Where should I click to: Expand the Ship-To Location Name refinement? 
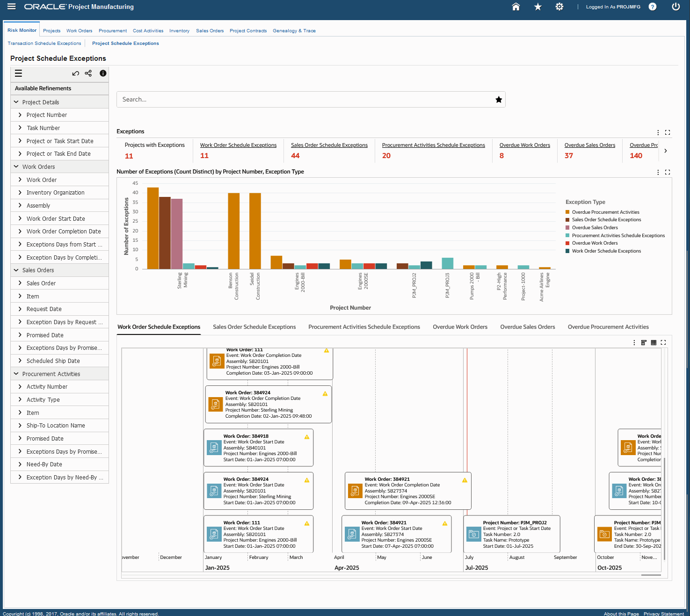tap(20, 425)
